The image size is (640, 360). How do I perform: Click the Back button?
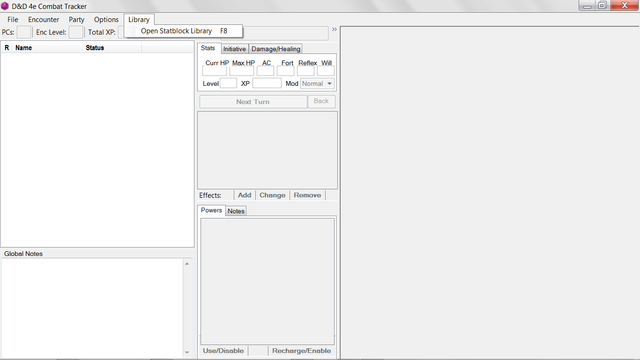(321, 101)
